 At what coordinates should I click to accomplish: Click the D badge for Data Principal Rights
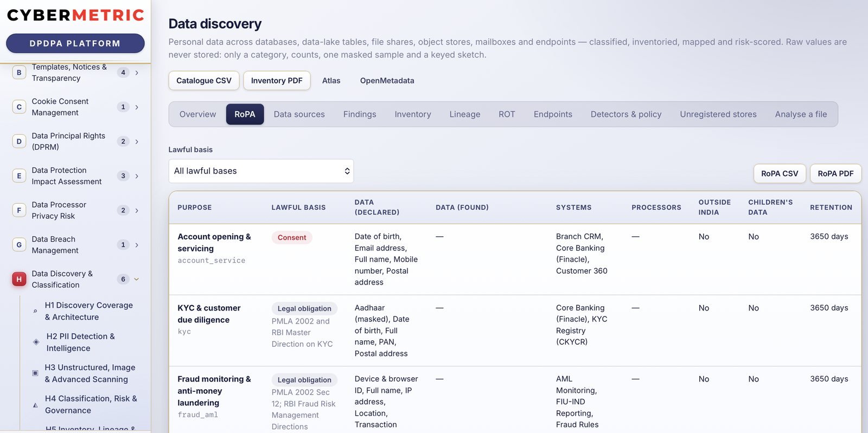[x=19, y=141]
